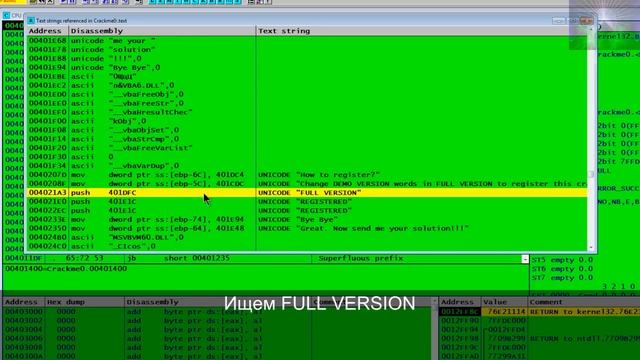Select the UNICODE "FULL VERSION" text string
The height and width of the screenshot is (360, 640).
309,193
